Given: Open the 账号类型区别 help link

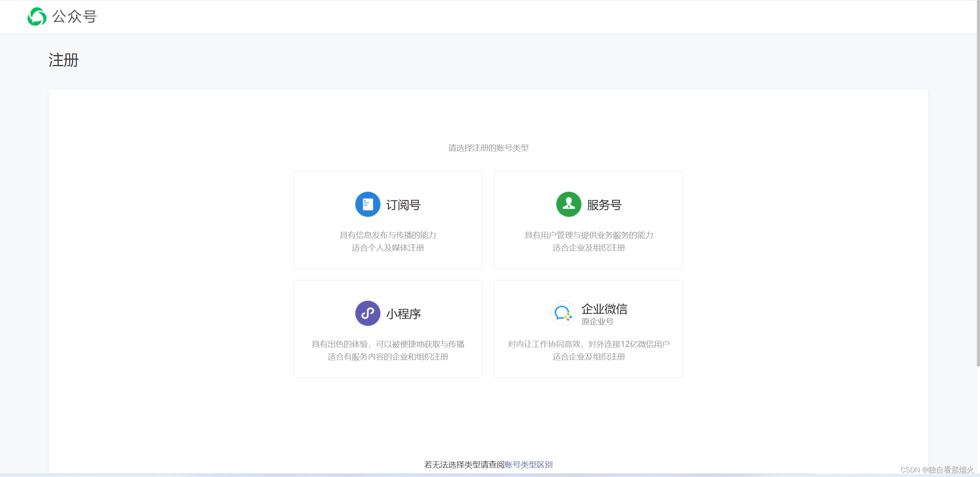Looking at the screenshot, I should point(528,464).
